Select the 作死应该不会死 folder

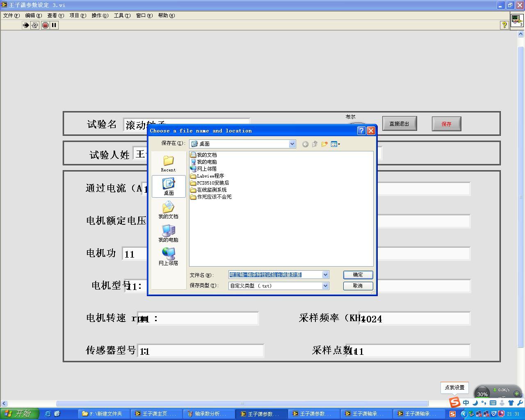[211, 196]
